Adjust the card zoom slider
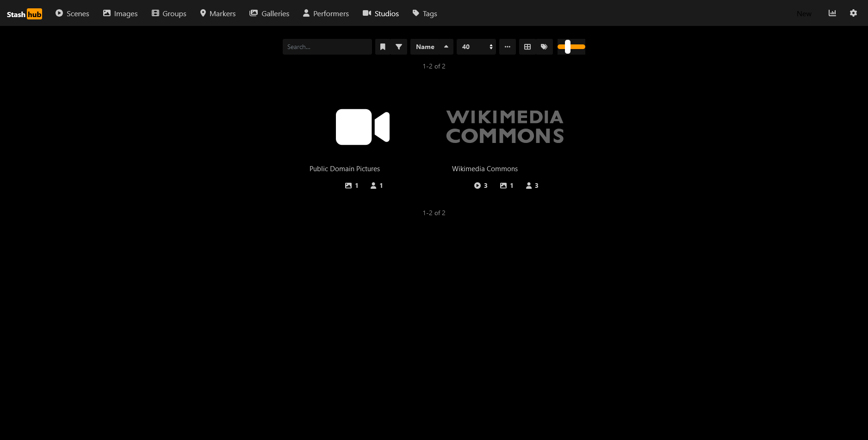The image size is (868, 440). point(571,47)
